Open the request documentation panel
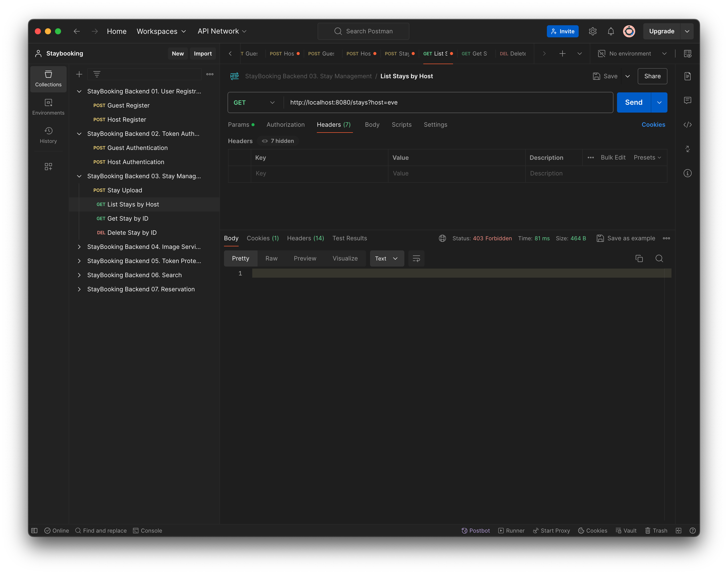Image resolution: width=728 pixels, height=574 pixels. click(x=687, y=76)
